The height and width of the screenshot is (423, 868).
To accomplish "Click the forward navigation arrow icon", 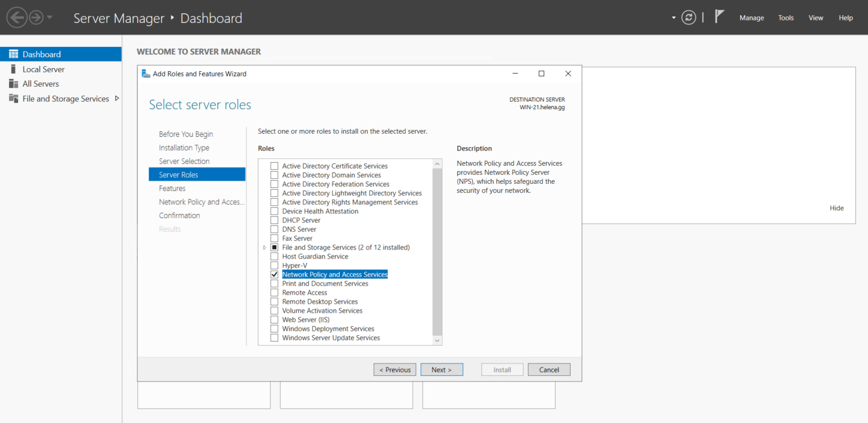I will point(36,17).
